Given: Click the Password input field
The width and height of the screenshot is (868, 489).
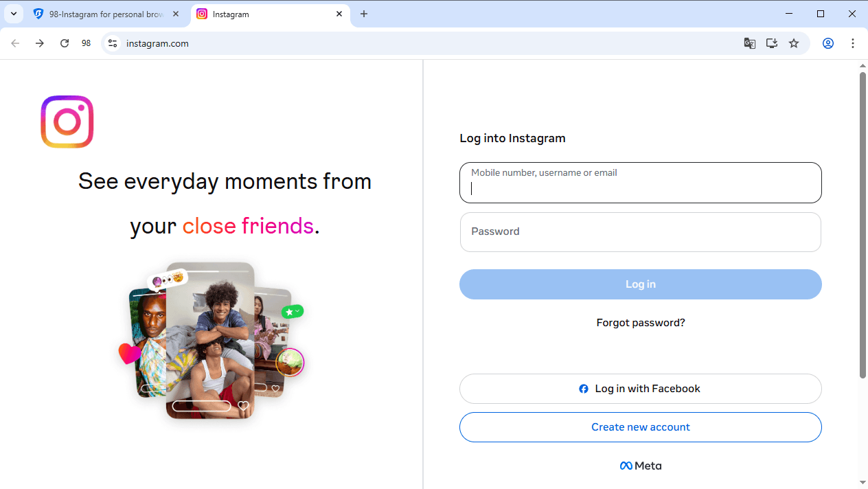Looking at the screenshot, I should (x=640, y=231).
